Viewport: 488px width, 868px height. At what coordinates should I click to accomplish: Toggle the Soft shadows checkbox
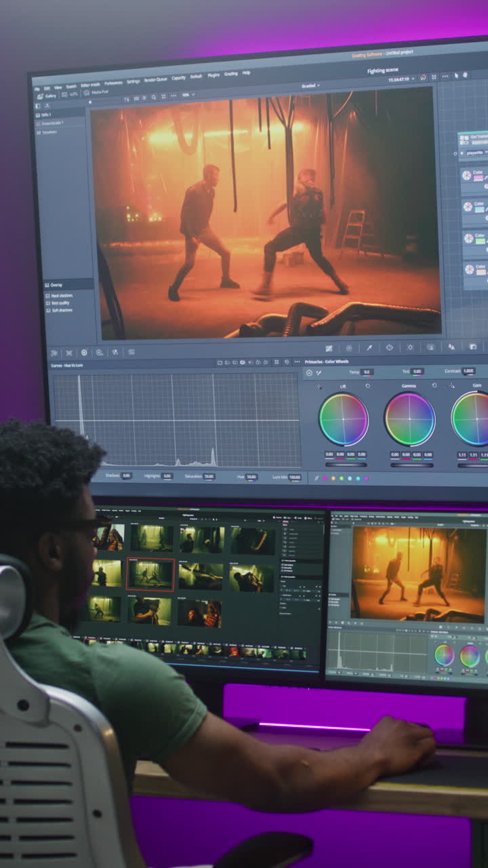47,311
